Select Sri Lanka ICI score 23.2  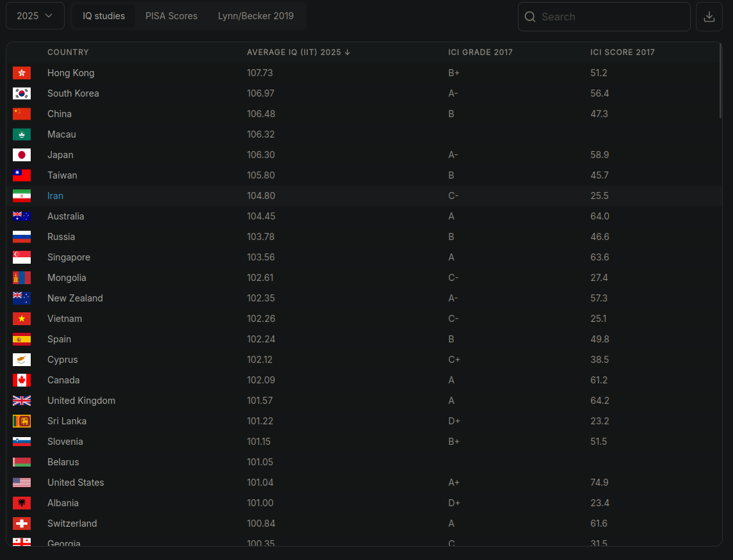coord(599,421)
